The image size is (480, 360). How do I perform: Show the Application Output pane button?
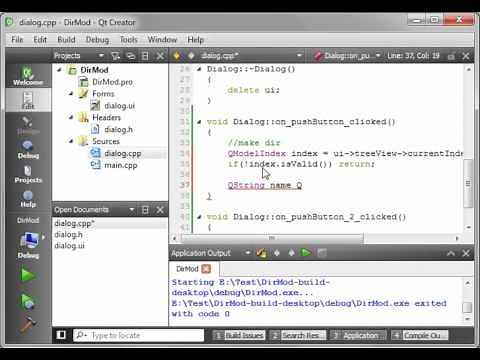click(358, 335)
